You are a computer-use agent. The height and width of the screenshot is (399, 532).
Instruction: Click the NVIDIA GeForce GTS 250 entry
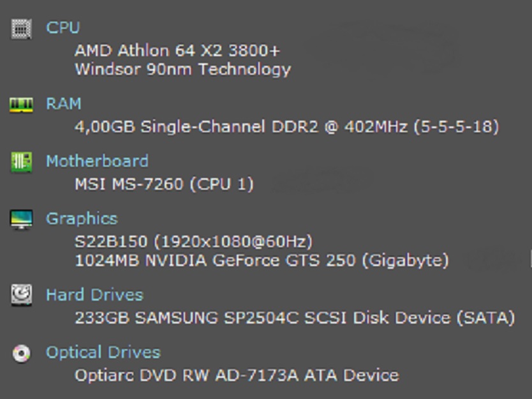coord(262,261)
